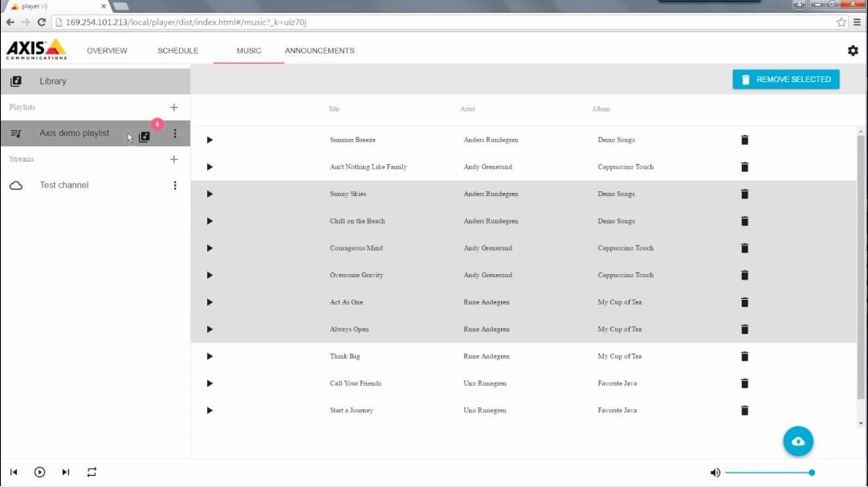Skip to the previous track
Image resolution: width=868 pixels, height=487 pixels.
tap(14, 473)
